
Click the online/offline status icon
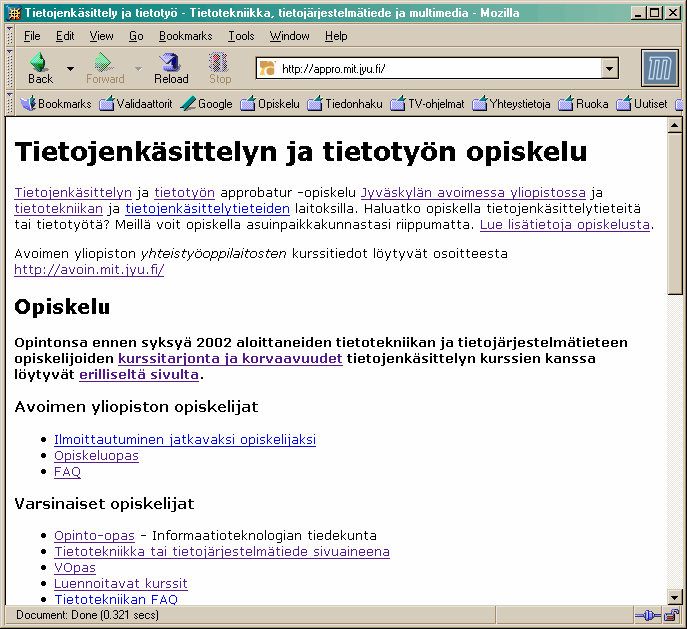tap(648, 615)
